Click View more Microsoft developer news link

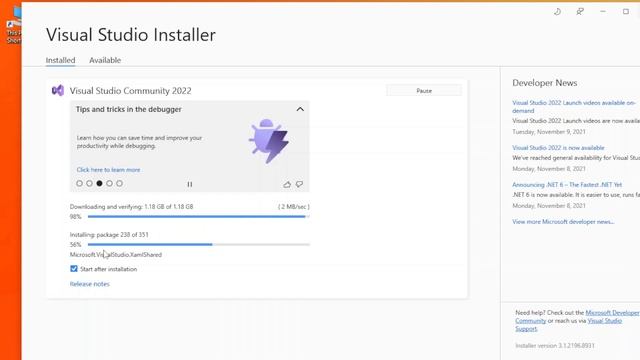(x=563, y=222)
